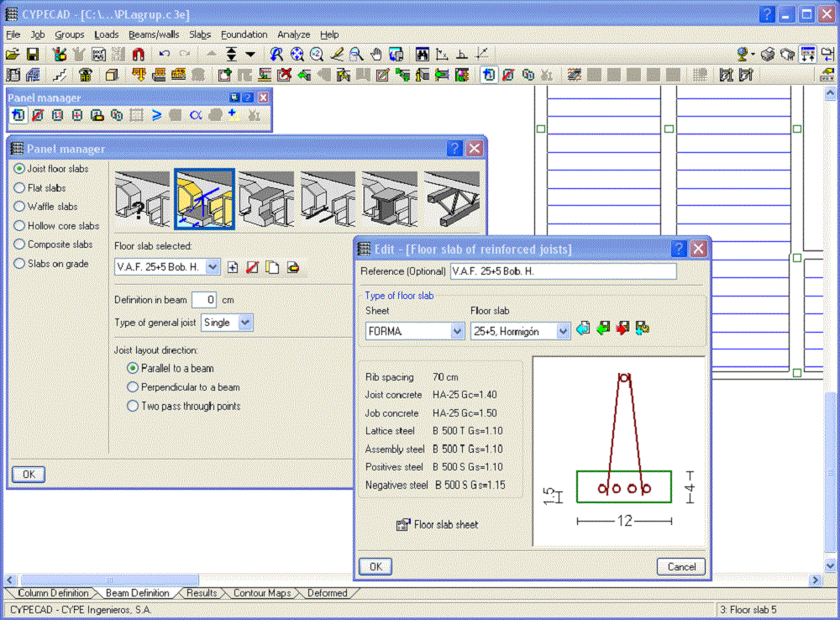The height and width of the screenshot is (620, 840).
Task: Click the staircase icon in second toolbar
Action: click(59, 75)
